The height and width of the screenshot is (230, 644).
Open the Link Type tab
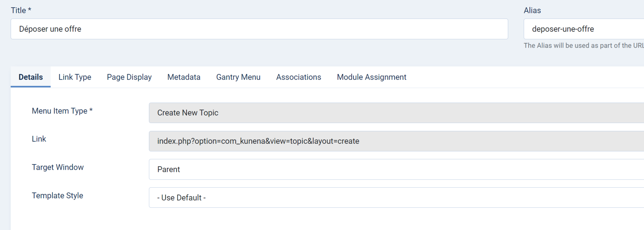click(x=75, y=77)
